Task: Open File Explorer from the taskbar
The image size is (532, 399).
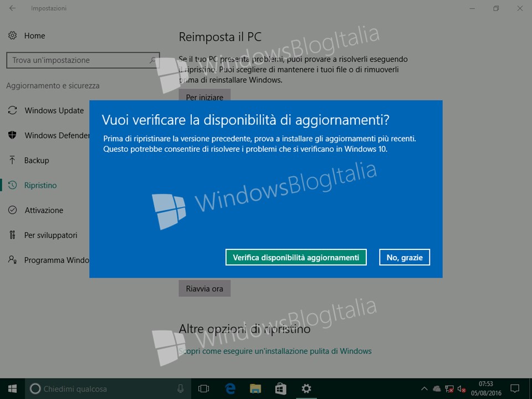Action: (255, 388)
